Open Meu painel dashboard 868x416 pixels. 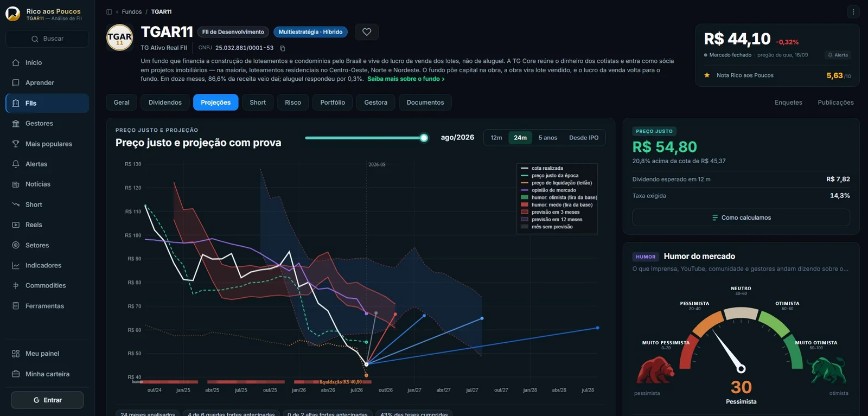coord(47,354)
